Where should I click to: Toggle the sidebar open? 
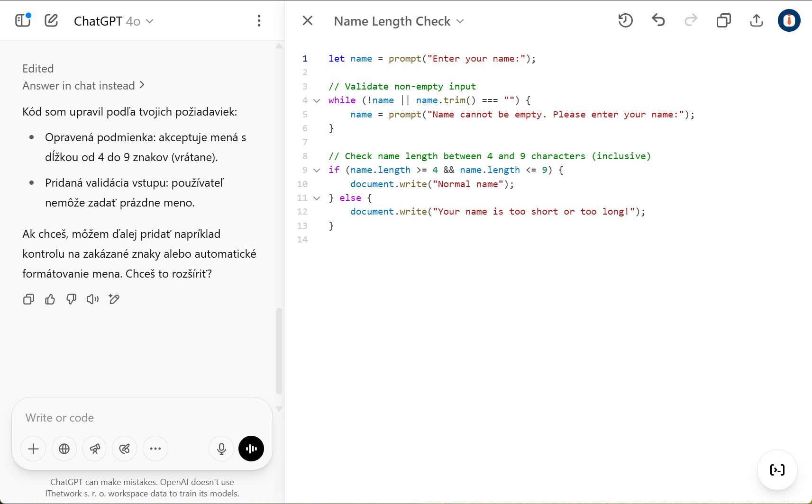[22, 20]
